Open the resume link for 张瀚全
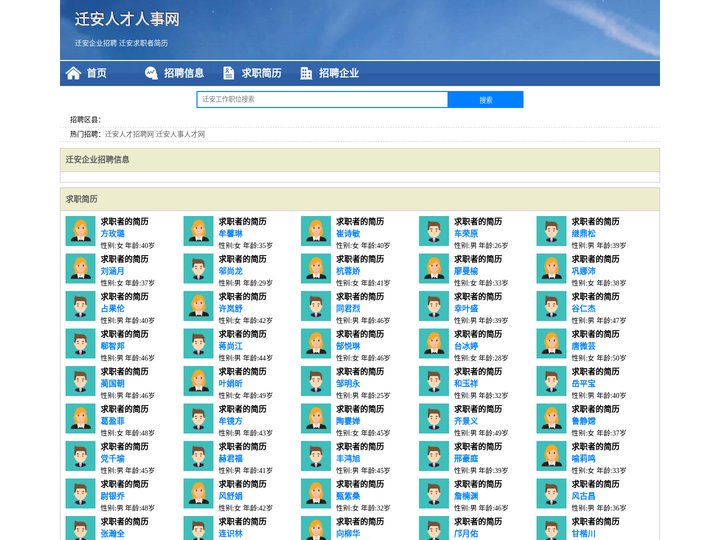Viewport: 720px width, 540px height. pyautogui.click(x=112, y=534)
